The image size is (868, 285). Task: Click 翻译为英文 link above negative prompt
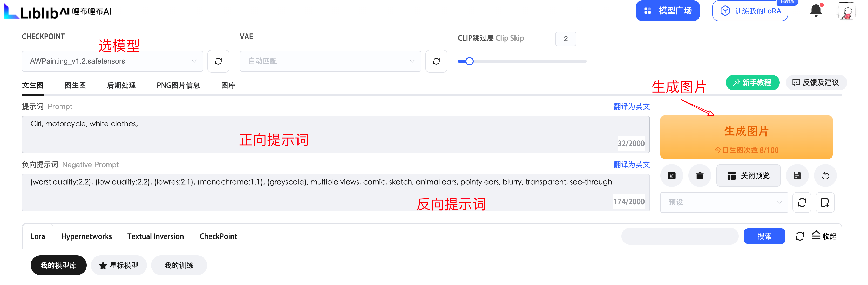[631, 165]
